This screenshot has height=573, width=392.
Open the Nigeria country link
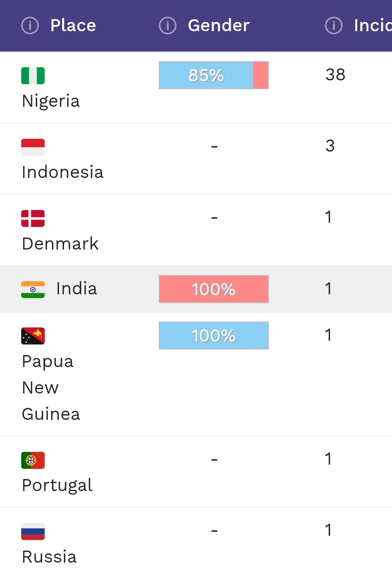[x=51, y=101]
